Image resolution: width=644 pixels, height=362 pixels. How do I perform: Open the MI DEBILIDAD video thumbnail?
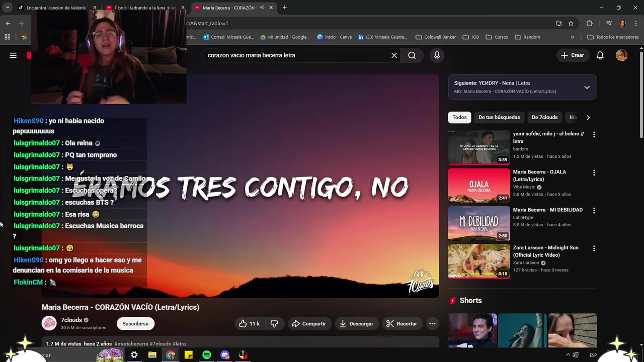tap(478, 223)
